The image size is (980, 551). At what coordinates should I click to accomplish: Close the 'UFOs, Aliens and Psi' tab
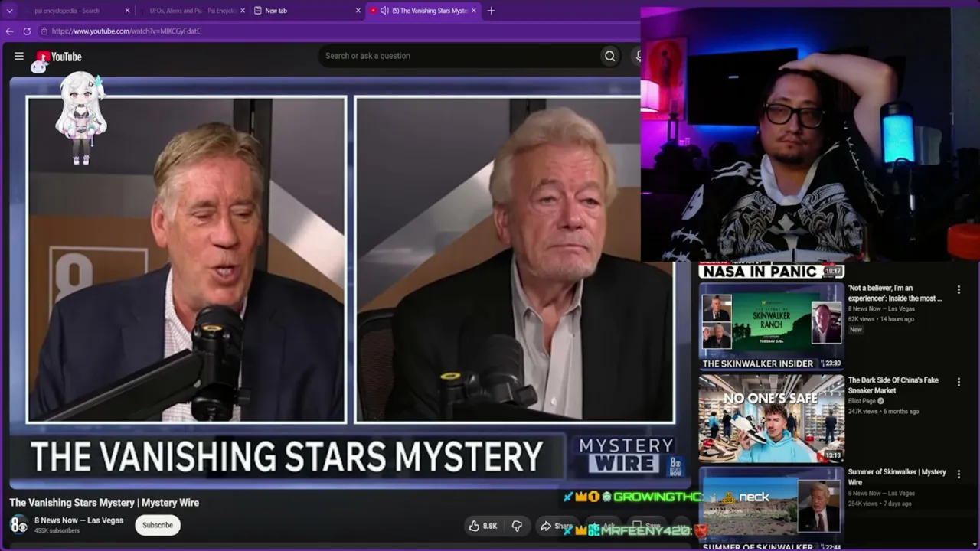(x=243, y=11)
